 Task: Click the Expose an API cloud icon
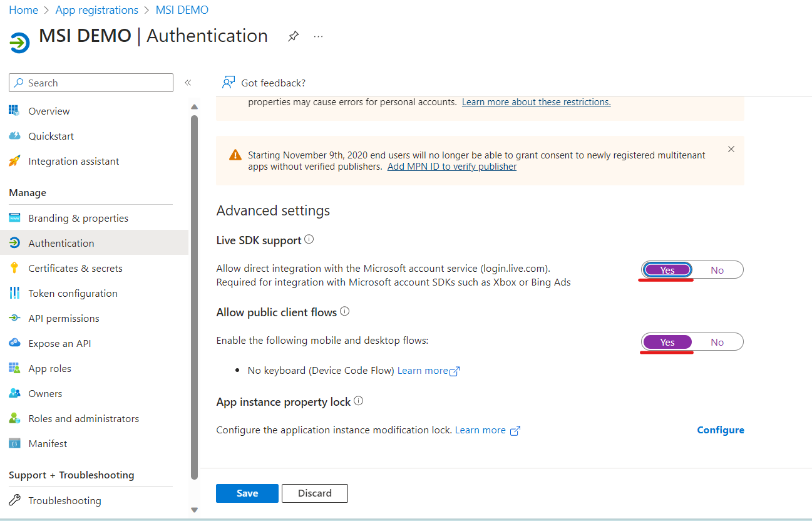tap(14, 343)
